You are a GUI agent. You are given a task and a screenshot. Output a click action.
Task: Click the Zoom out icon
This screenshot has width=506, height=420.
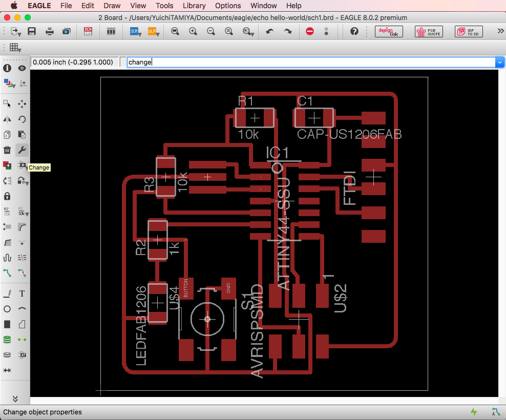[x=210, y=31]
